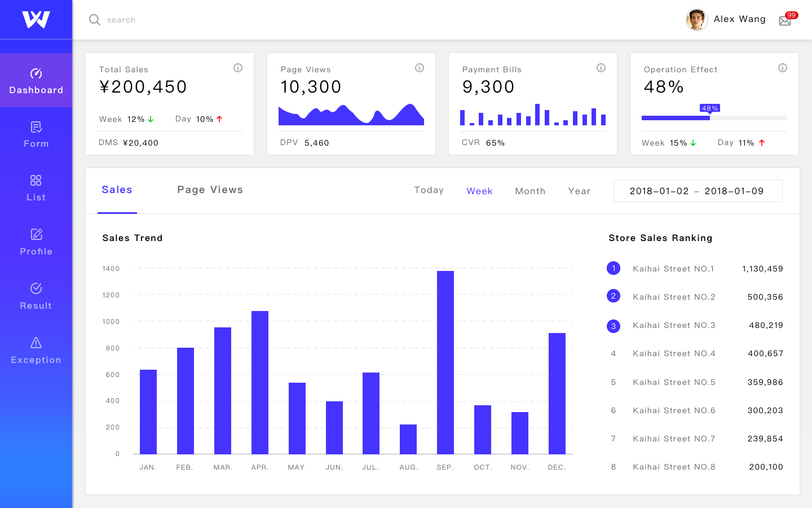Click Total Sales Week 12% down arrow

tap(151, 119)
